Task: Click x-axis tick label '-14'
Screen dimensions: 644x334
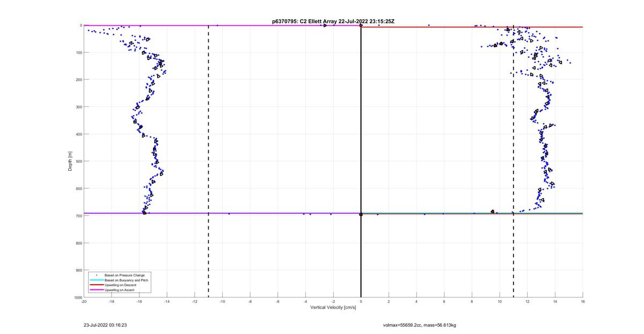Action: (x=167, y=302)
